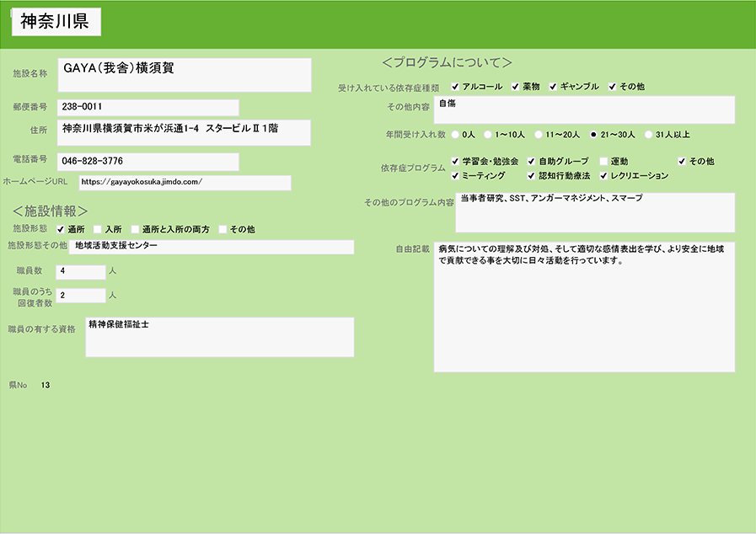The height and width of the screenshot is (534, 756).
Task: Click the 施設名称 field with GAYA(我舎)横須賀
Action: [184, 75]
